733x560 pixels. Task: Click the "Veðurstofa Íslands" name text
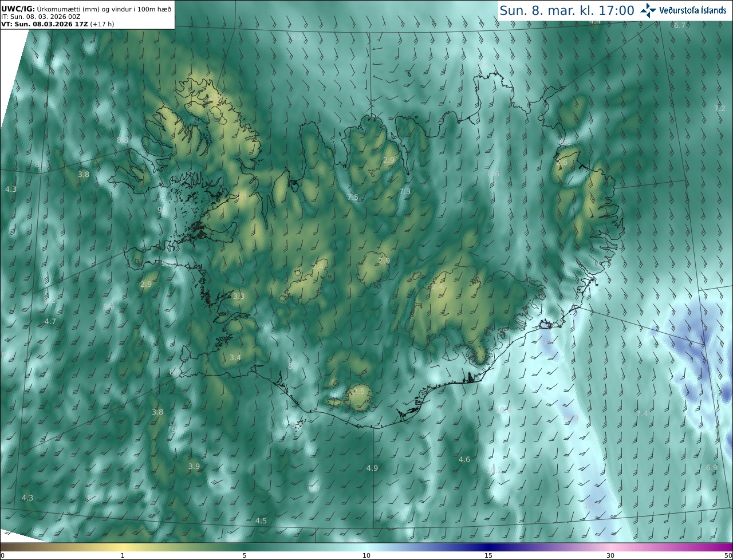(693, 10)
